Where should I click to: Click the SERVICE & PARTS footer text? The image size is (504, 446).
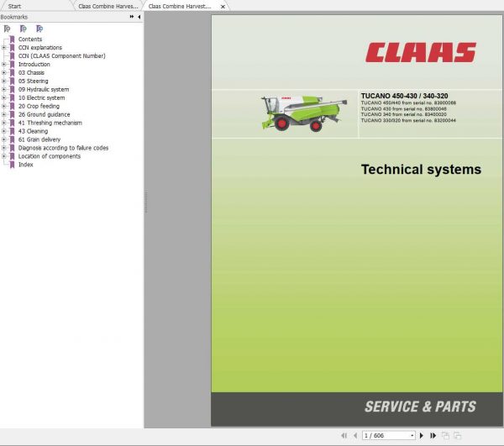coord(421,407)
